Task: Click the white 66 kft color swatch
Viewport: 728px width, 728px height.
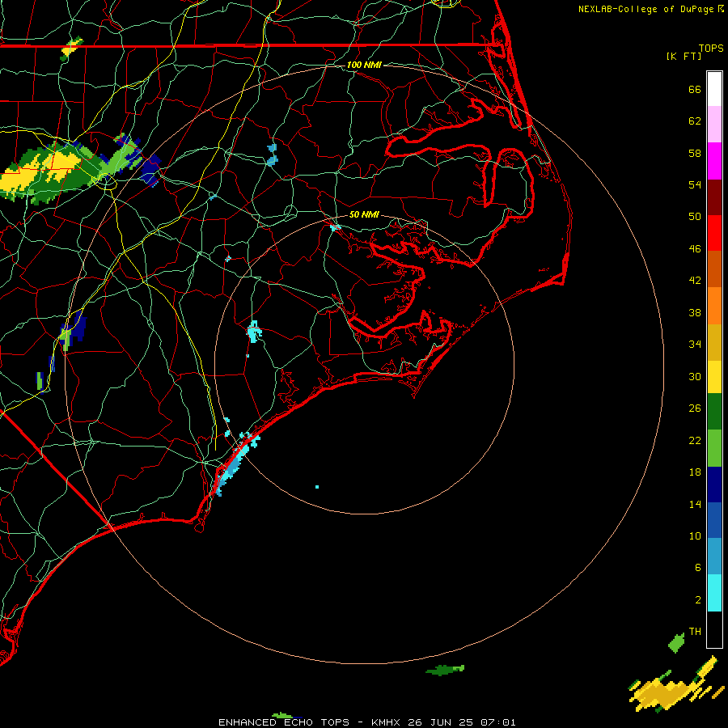Action: coord(714,89)
